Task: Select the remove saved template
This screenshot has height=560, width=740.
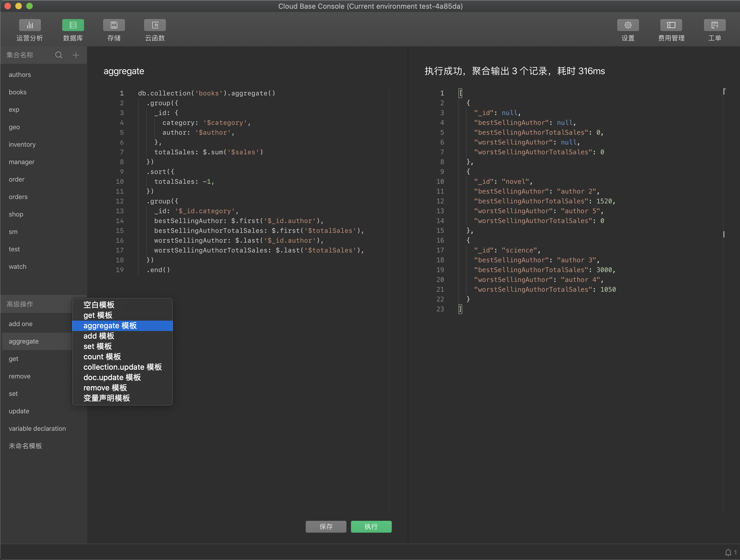Action: click(37, 376)
